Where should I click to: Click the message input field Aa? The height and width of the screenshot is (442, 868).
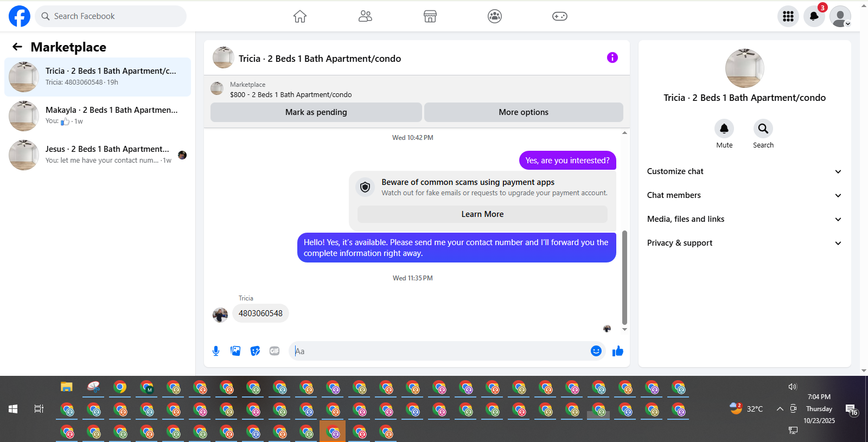tap(439, 351)
